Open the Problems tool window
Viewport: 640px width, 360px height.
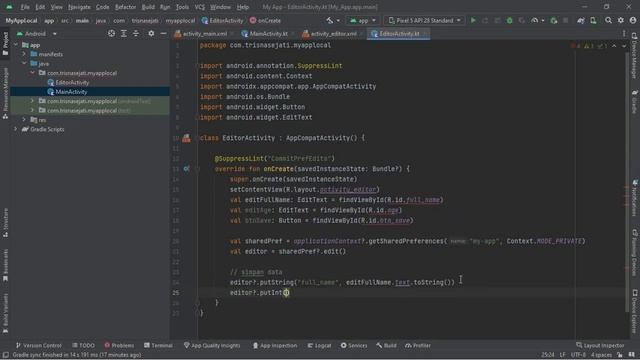pos(119,345)
